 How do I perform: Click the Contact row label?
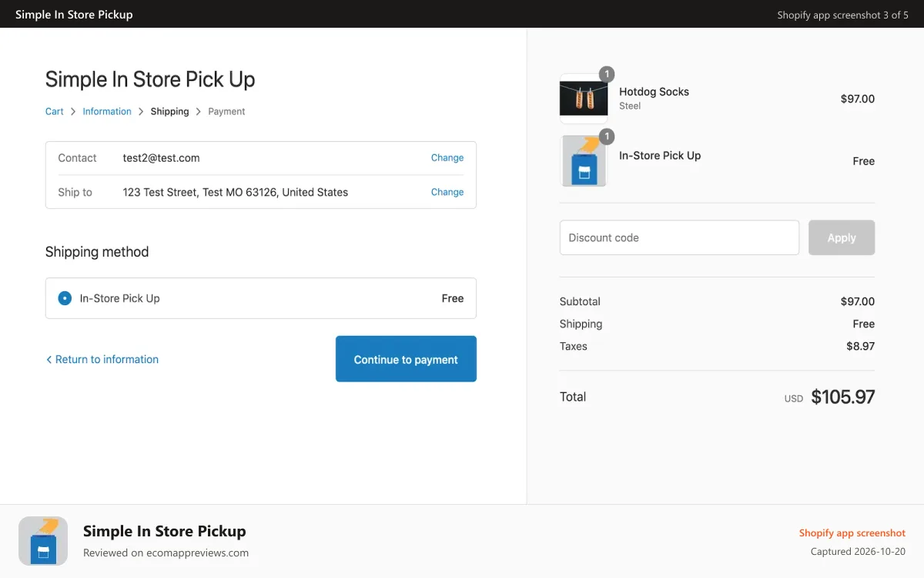(x=77, y=158)
